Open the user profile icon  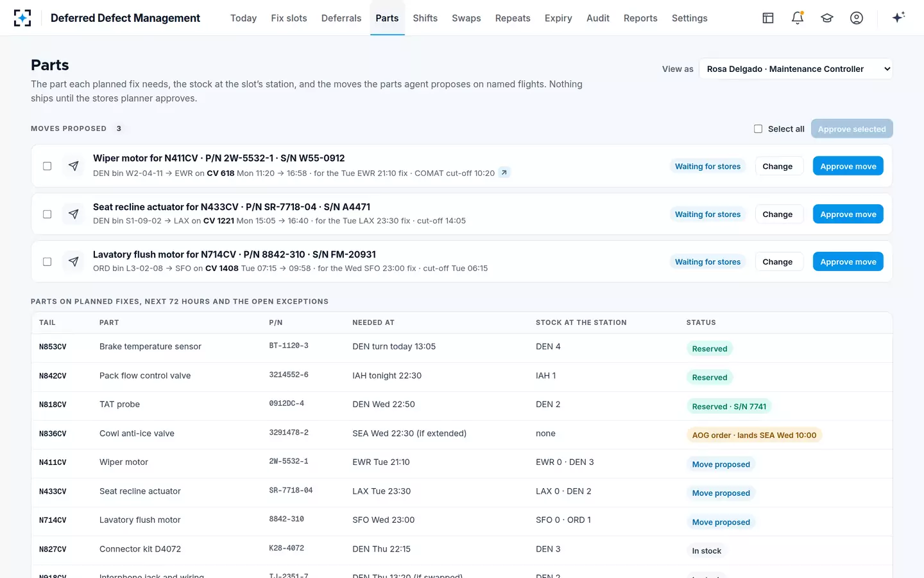click(857, 18)
